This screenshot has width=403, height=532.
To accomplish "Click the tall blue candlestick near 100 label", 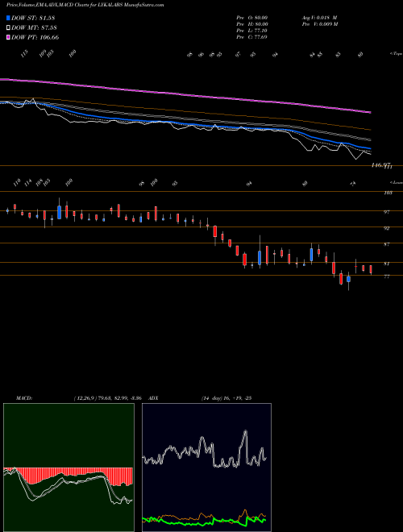I will (x=60, y=212).
